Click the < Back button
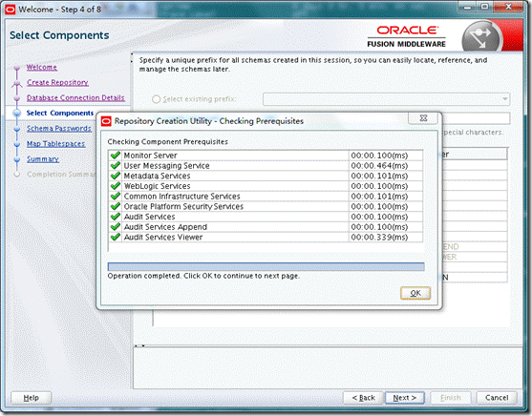Screen dimensions: 532x416 (363, 397)
